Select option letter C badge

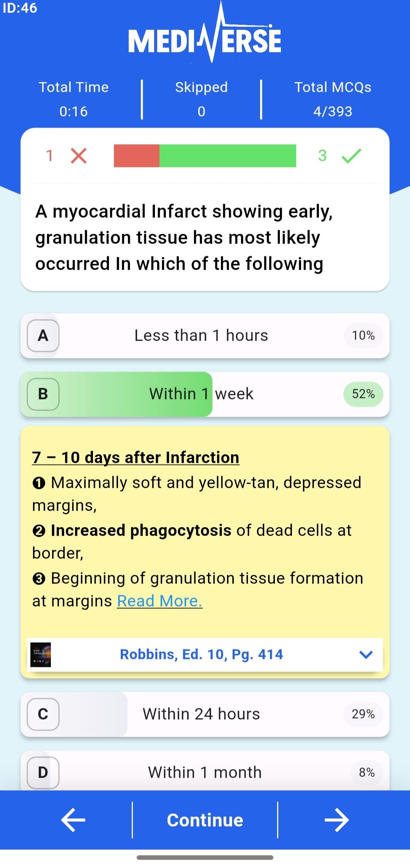[43, 714]
